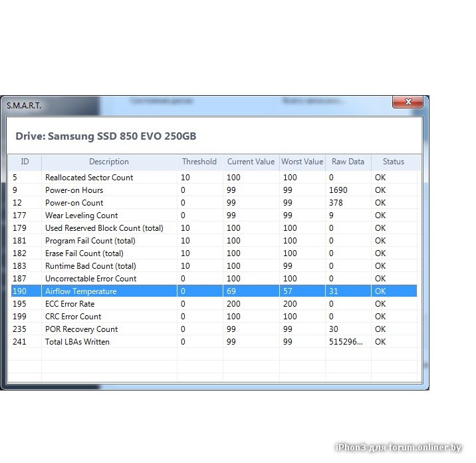
Task: Select the Wear Leveling Count row
Action: (213, 216)
